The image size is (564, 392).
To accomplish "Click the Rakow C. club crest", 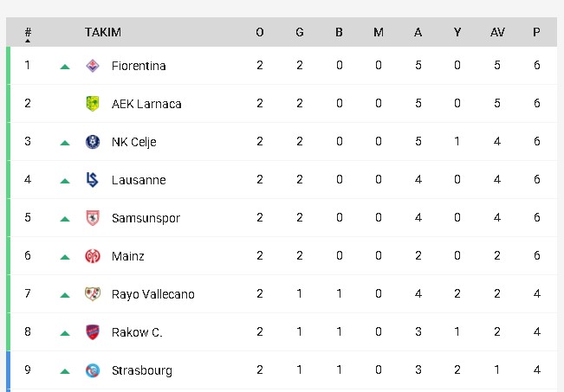I will coord(93,332).
